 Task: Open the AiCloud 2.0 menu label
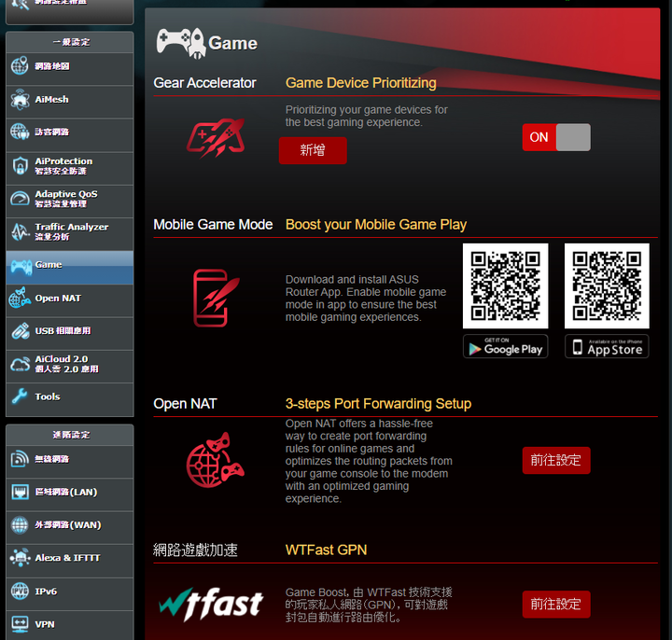67,364
